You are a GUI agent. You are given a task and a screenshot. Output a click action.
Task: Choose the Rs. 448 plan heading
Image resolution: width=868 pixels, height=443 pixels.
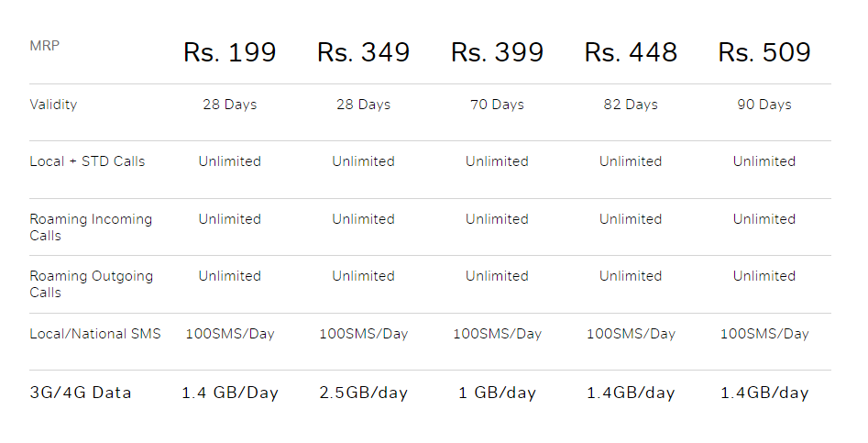coord(631,52)
